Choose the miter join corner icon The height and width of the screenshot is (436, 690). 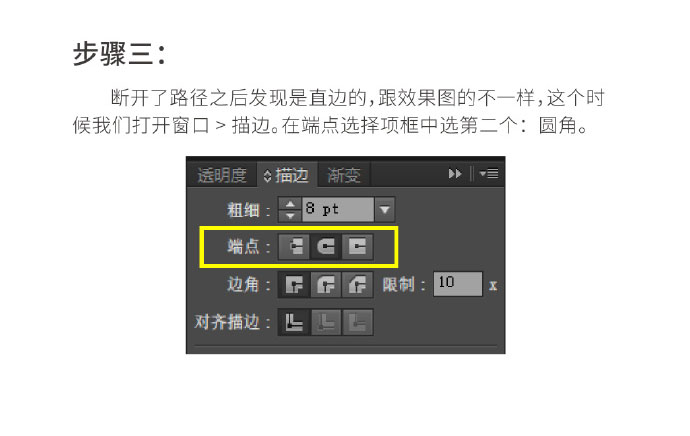pos(294,285)
